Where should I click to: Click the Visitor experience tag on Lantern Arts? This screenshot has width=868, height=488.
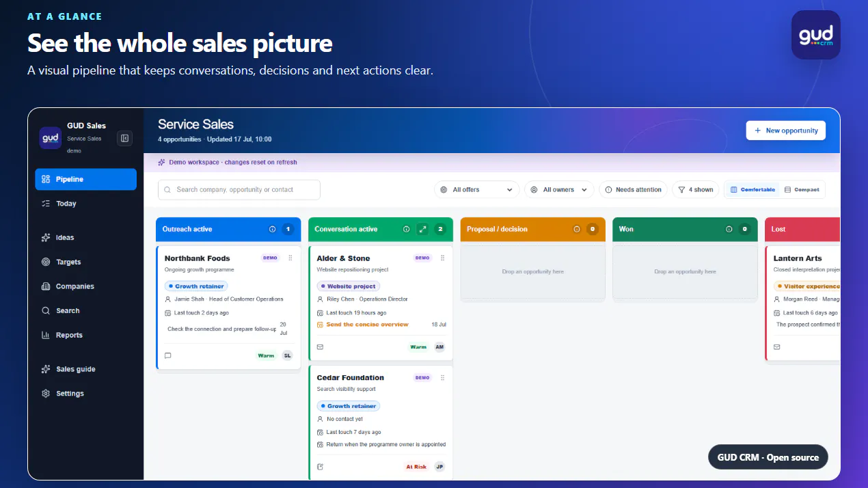(x=807, y=286)
